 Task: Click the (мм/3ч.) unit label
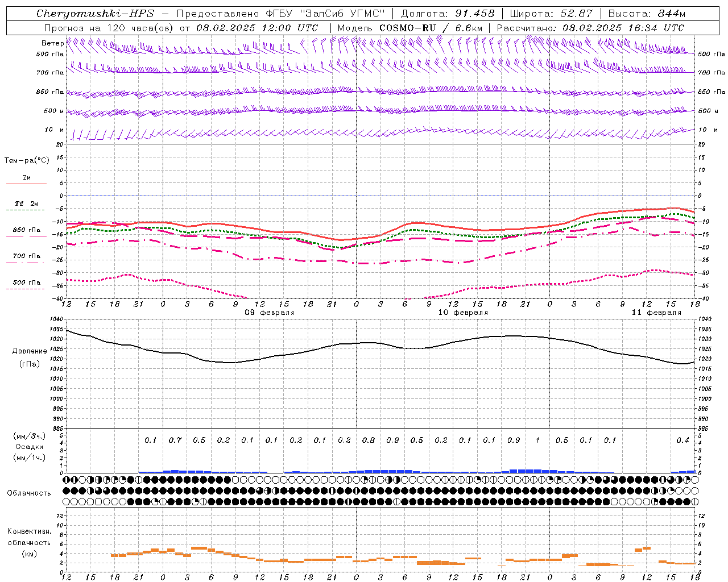pos(29,436)
